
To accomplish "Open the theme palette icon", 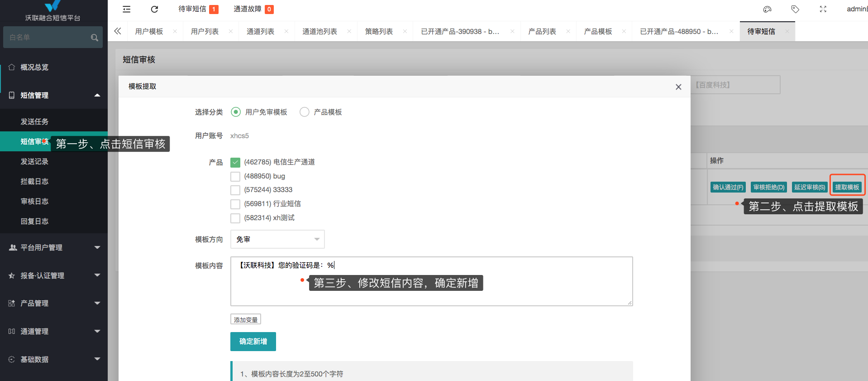I will click(767, 9).
